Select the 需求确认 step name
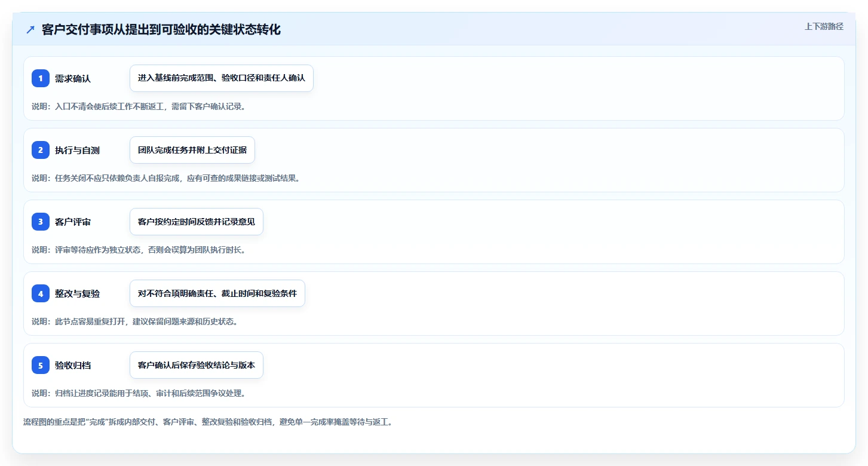Screen dimensions: 868x466 [73, 78]
